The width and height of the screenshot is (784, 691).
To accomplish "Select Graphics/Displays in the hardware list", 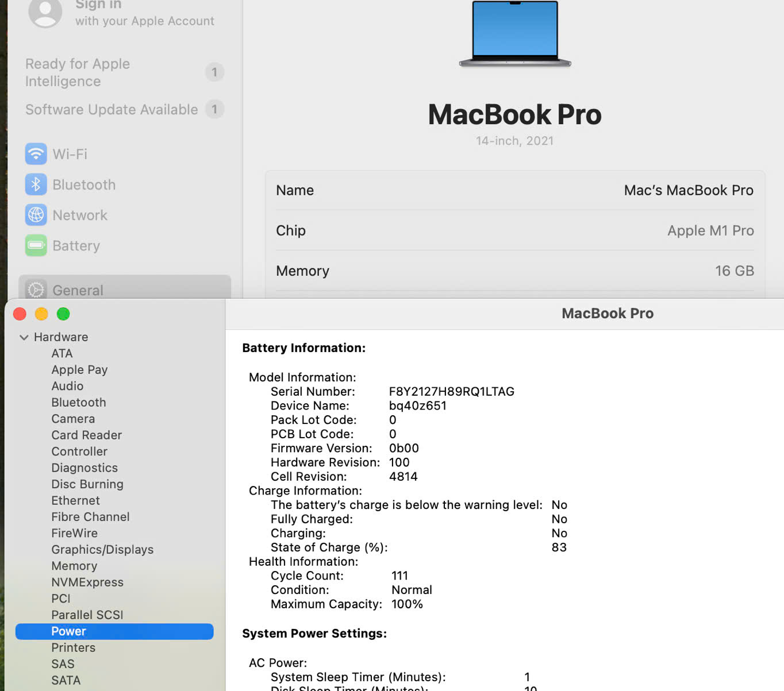I will coord(102,550).
